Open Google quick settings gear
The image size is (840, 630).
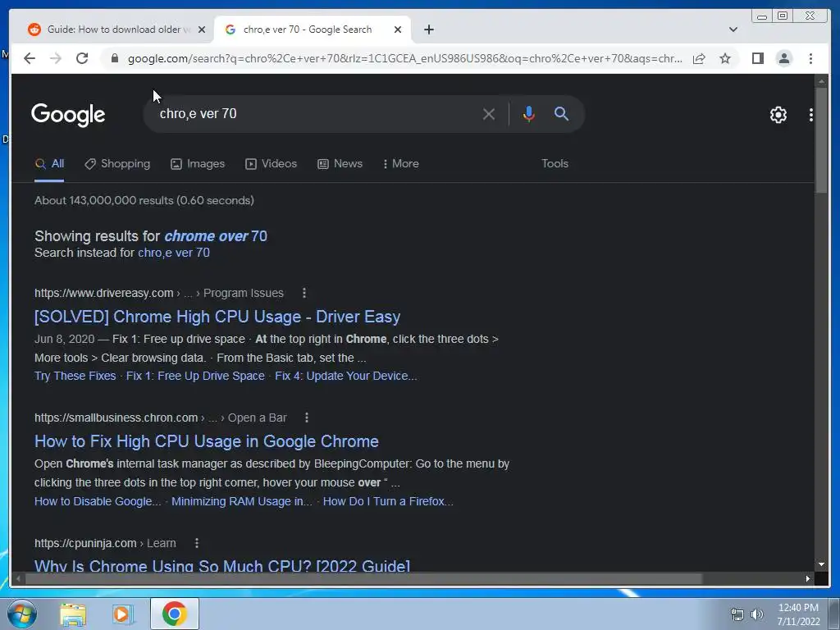778,115
